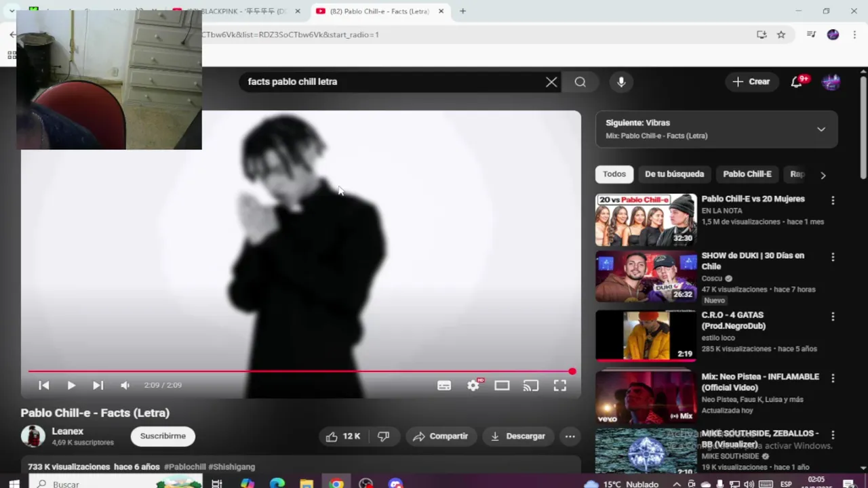Show more filter chips with right arrow

tap(823, 175)
